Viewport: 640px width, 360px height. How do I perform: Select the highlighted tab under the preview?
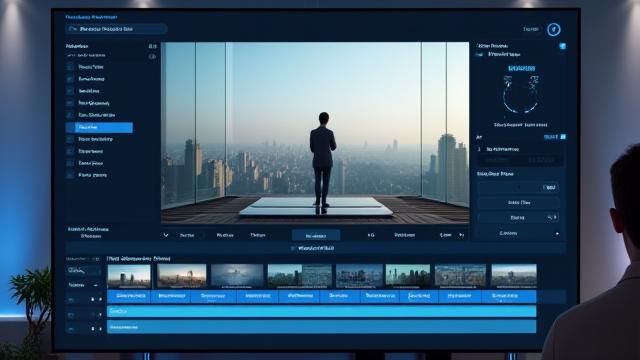coord(316,236)
